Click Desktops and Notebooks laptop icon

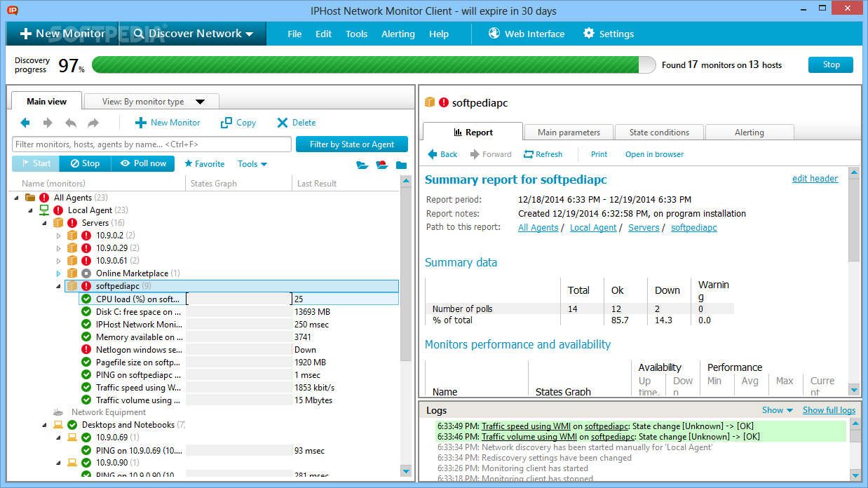pyautogui.click(x=58, y=425)
